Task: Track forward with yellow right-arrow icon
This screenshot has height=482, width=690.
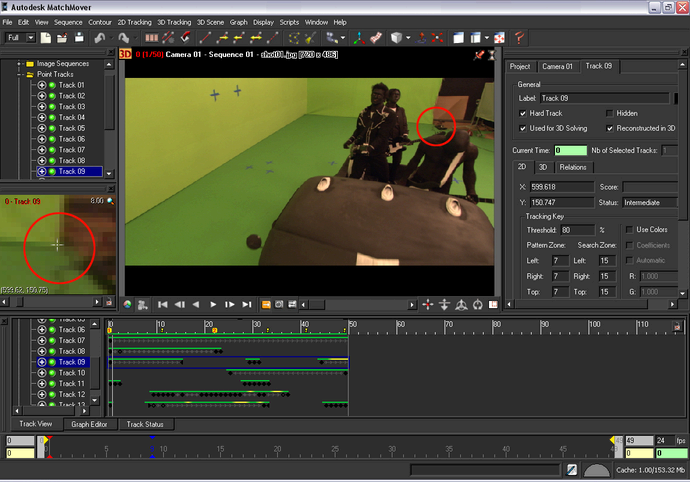Action: 222,38
